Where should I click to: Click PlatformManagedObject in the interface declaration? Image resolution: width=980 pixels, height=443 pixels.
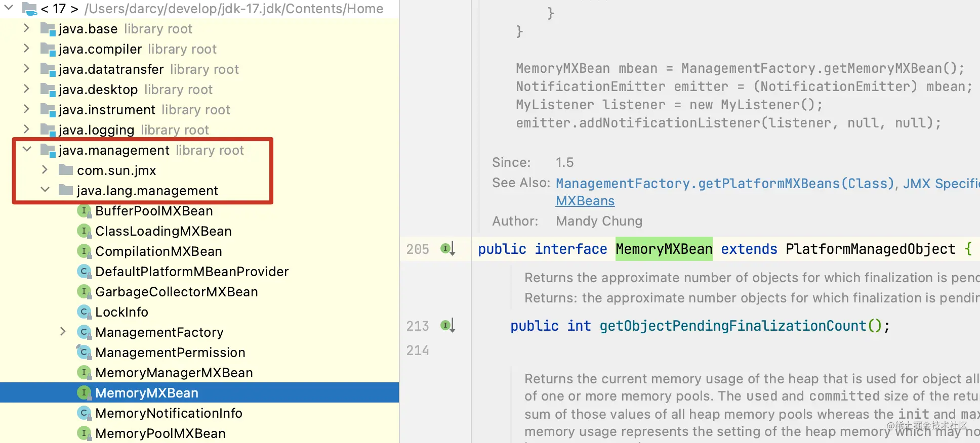click(x=871, y=249)
